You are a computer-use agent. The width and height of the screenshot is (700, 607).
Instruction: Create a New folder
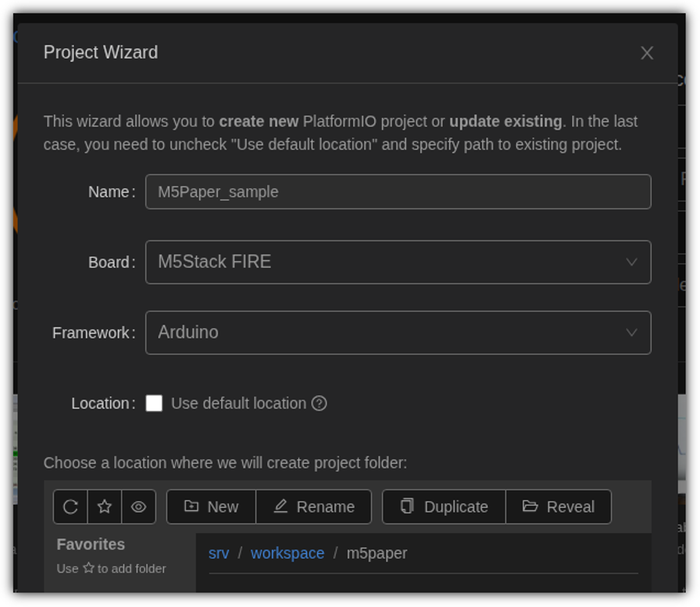tap(211, 506)
